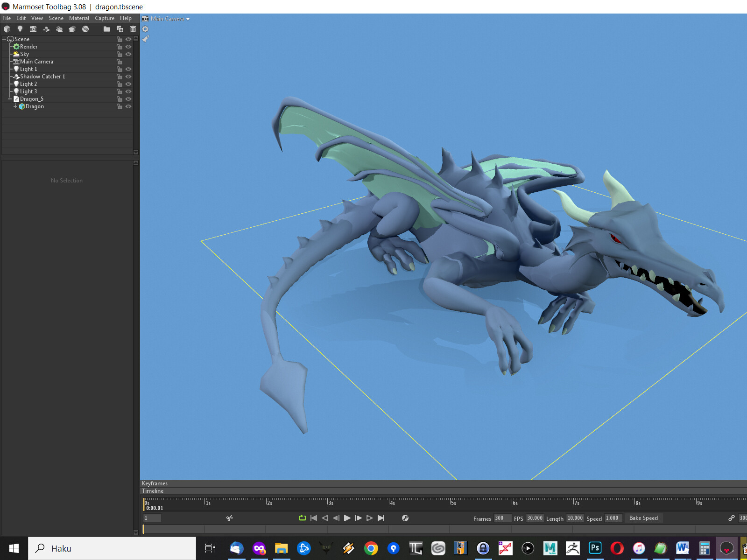Click the rocket icon below viewport settings
Image resolution: width=747 pixels, height=560 pixels.
(146, 39)
